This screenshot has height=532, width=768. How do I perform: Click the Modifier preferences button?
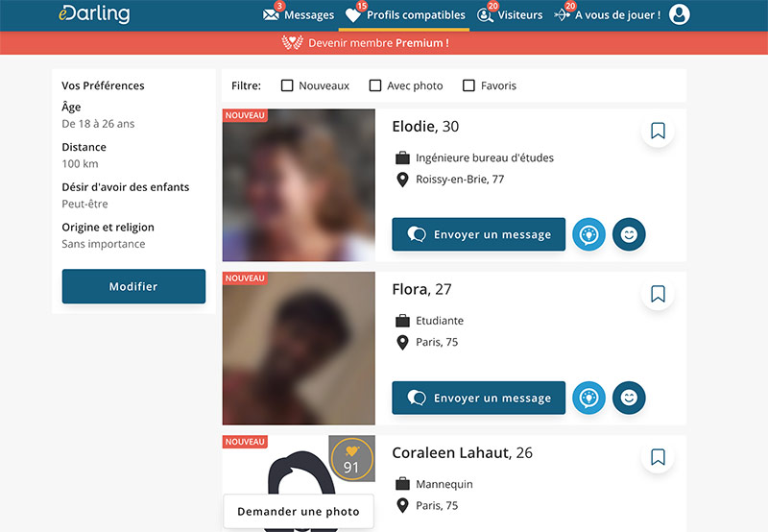point(133,286)
